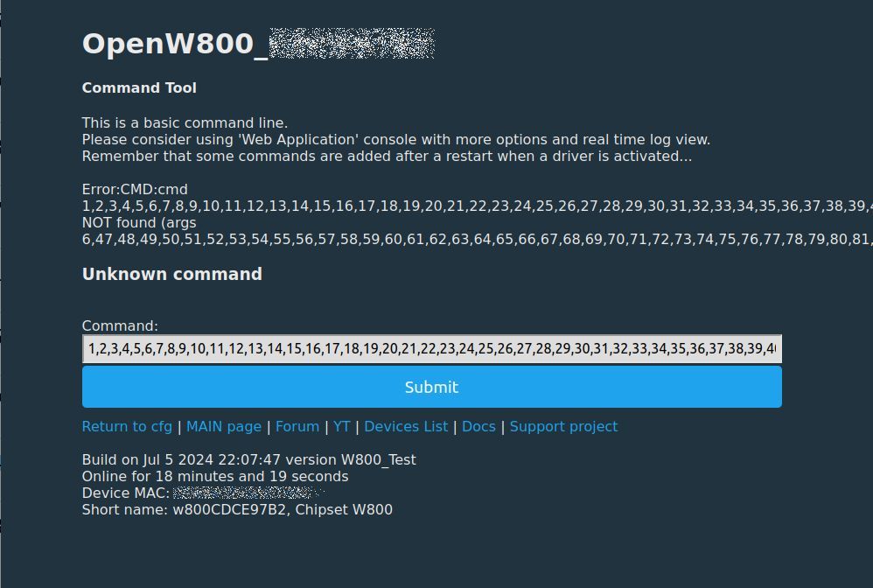Submit the entered command
Viewport: 873px width, 588px height.
[431, 387]
